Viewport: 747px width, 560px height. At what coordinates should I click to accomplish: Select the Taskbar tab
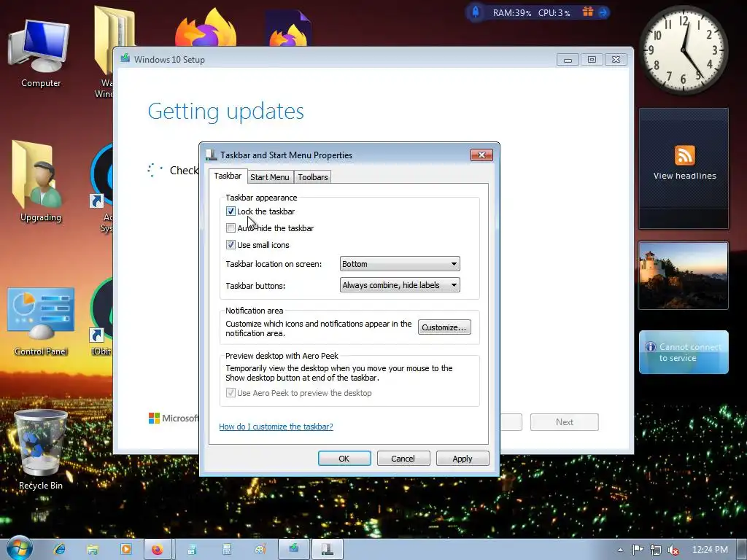[x=228, y=176]
